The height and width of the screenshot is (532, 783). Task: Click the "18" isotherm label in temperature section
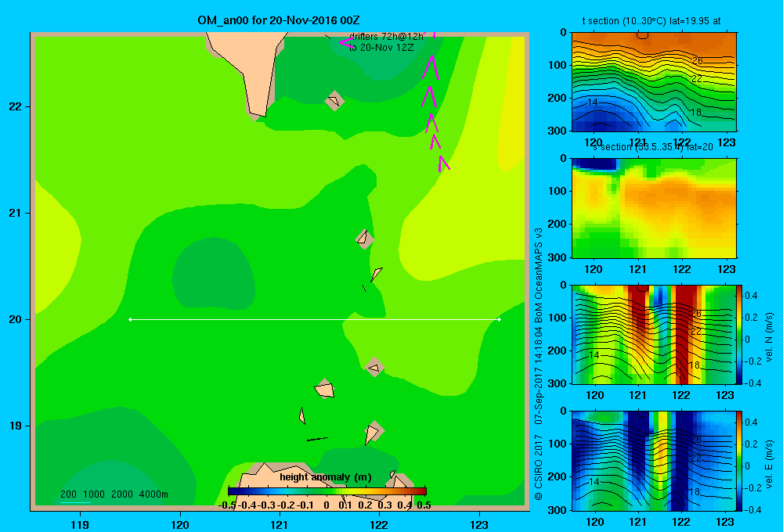click(x=695, y=113)
